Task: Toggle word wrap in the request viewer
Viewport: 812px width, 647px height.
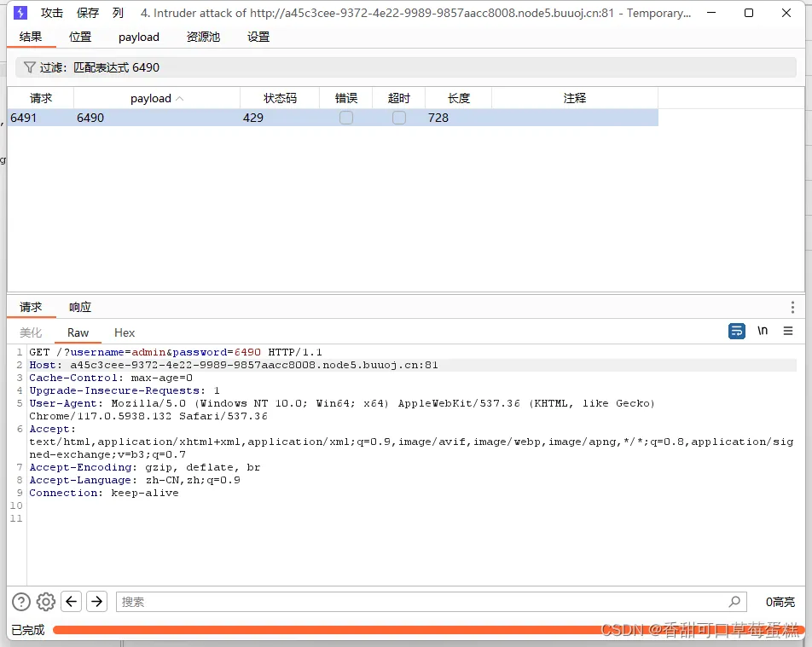Action: [736, 331]
